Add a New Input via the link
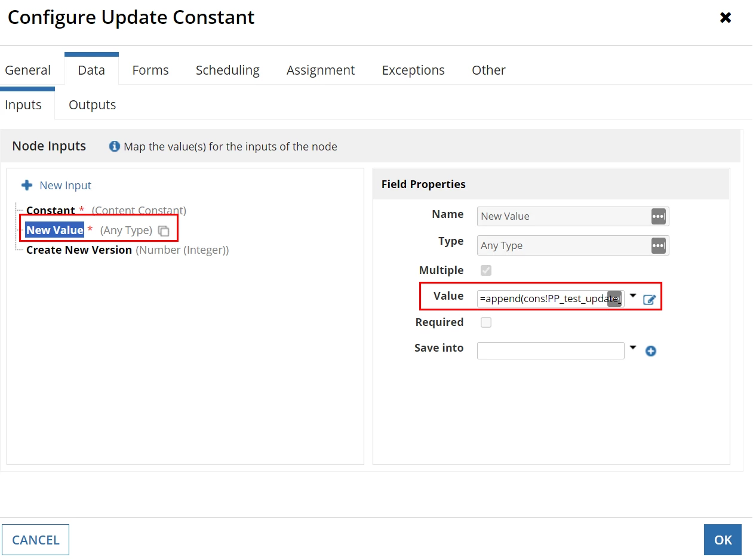This screenshot has width=753, height=560. [x=65, y=185]
